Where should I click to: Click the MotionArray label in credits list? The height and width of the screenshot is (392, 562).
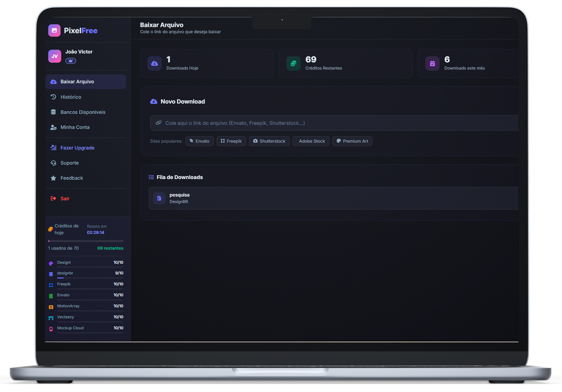point(68,306)
